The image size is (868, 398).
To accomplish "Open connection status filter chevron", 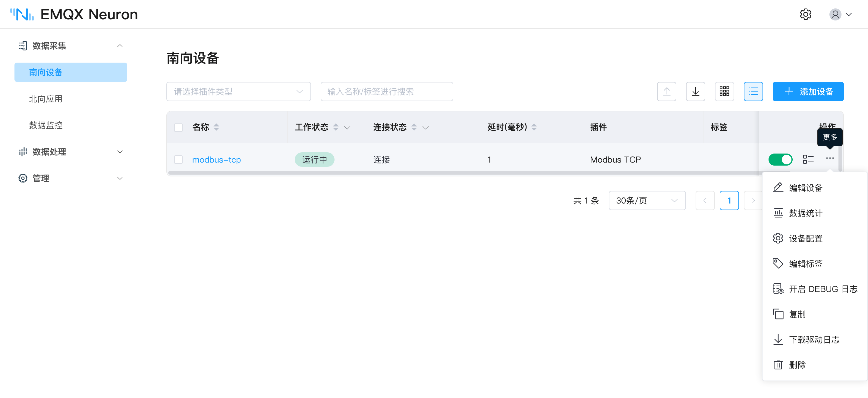I will tap(426, 127).
